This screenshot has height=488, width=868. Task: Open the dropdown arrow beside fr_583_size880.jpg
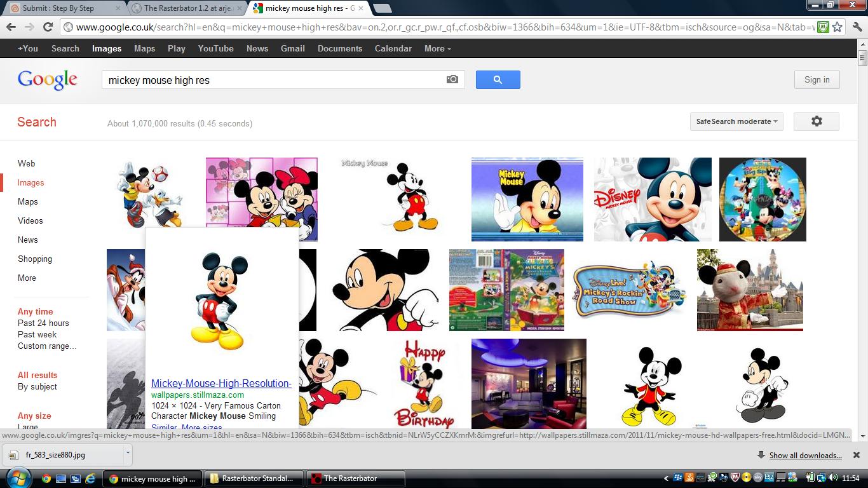point(127,454)
